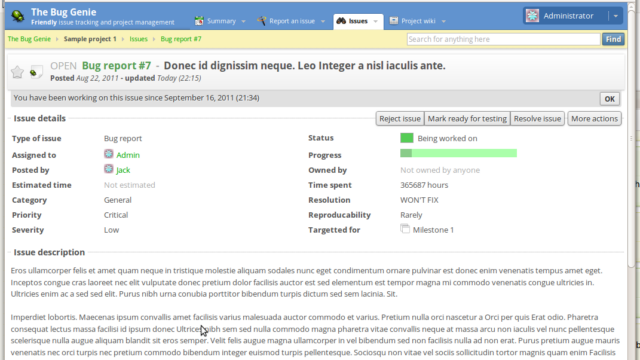Screen dimensions: 640x360
Task: Click the 'WON'T FIX' resolution value
Action: point(419,200)
